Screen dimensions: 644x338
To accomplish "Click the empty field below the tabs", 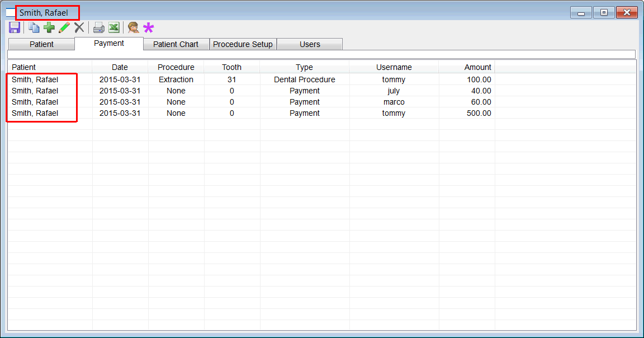I will tap(321, 55).
